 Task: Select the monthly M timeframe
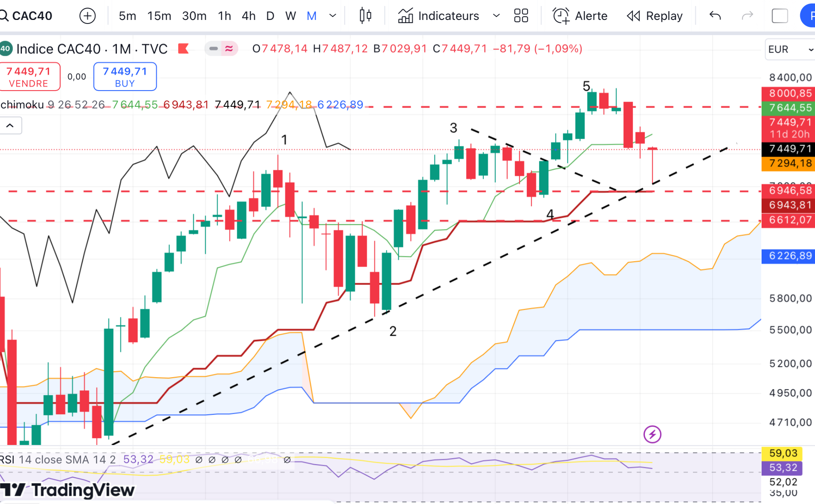pyautogui.click(x=311, y=16)
